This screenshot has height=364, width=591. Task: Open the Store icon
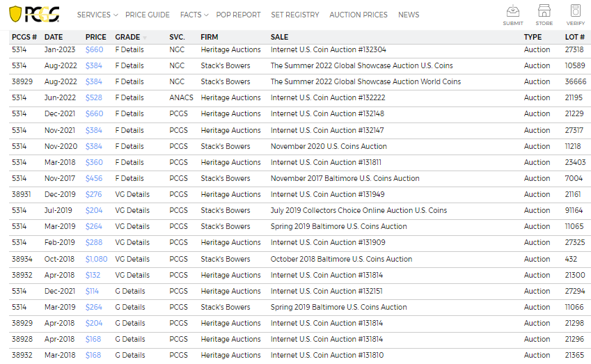(544, 15)
